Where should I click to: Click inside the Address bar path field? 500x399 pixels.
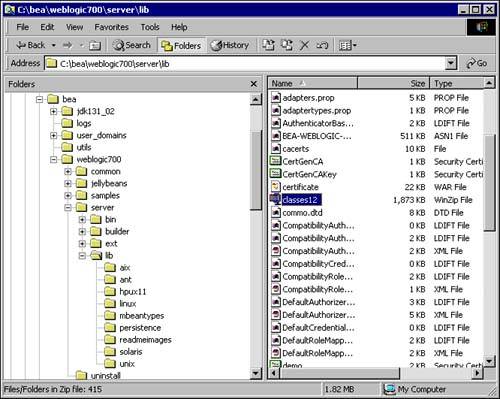(245, 63)
